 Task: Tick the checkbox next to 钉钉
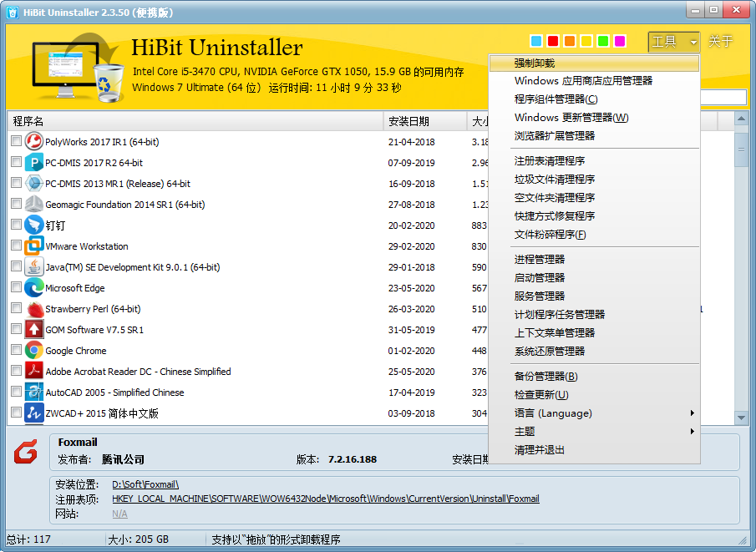17,225
